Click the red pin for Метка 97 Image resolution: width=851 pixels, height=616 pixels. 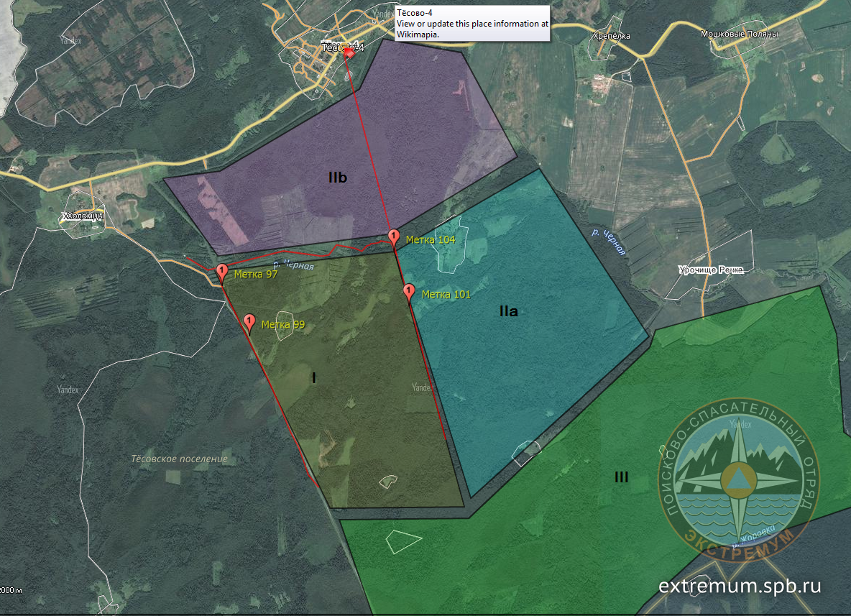tap(222, 272)
